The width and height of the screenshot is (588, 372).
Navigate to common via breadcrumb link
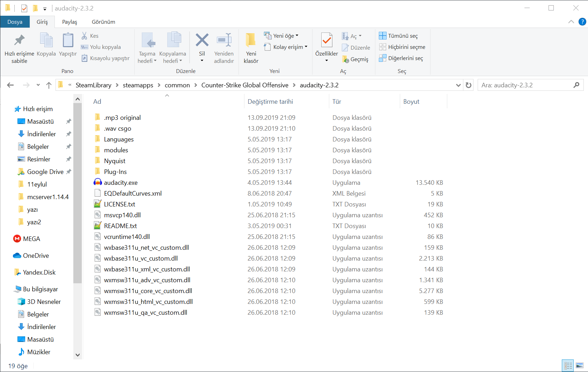[177, 85]
